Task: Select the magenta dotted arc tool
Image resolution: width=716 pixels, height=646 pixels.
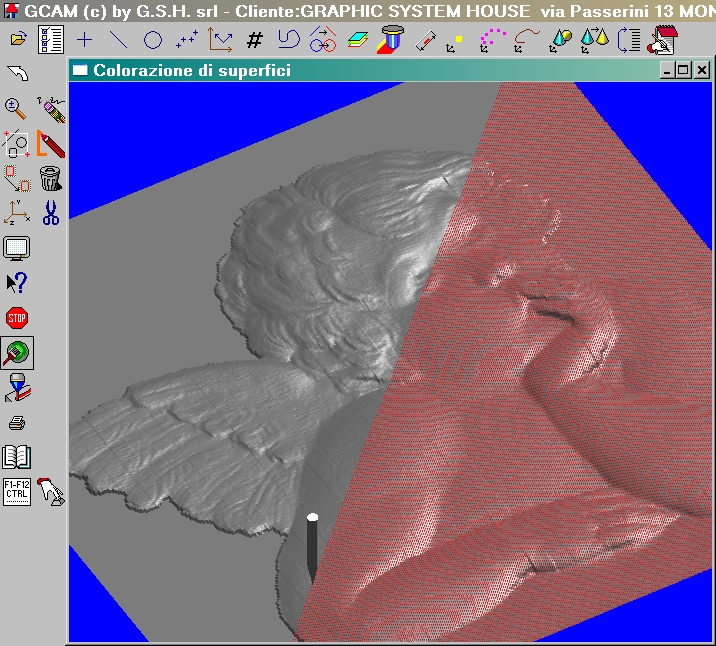Action: tap(493, 41)
